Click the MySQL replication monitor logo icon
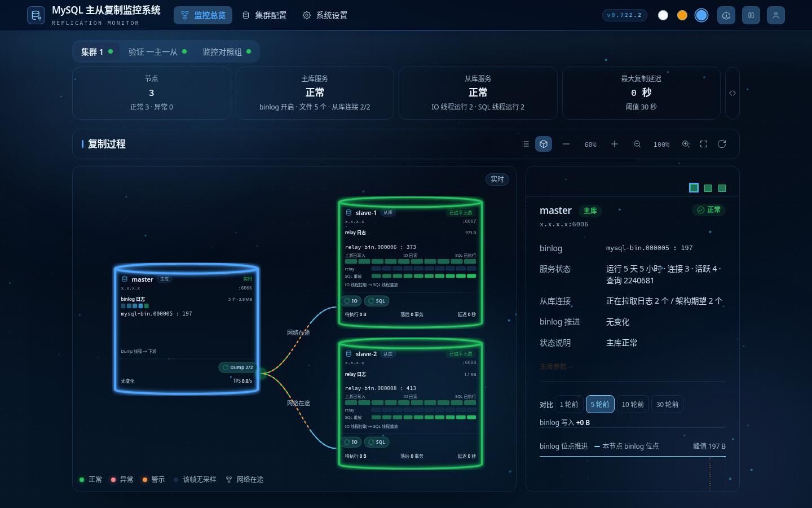 coord(36,15)
